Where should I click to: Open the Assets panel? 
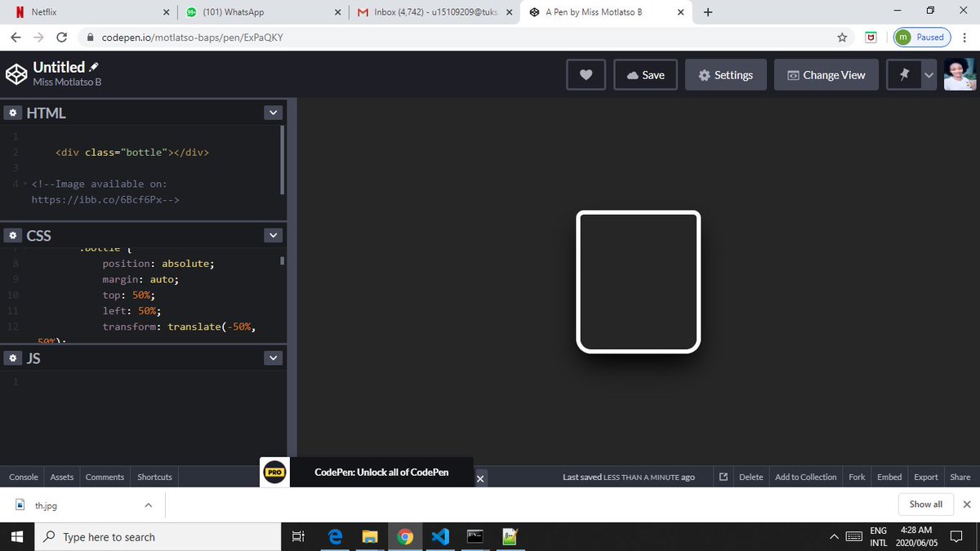coord(62,477)
